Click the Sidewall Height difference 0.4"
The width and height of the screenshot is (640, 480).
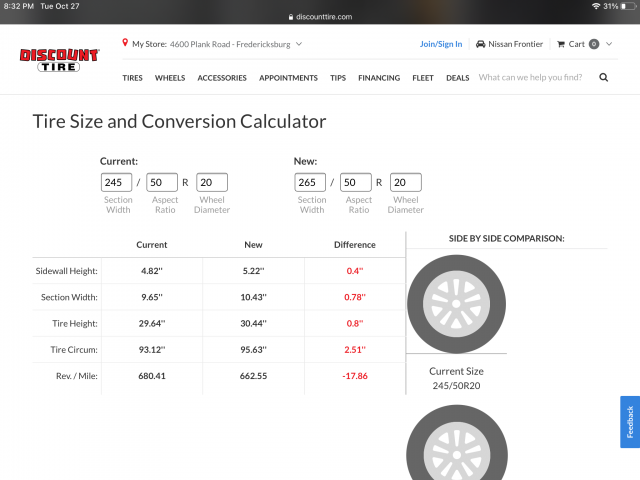(355, 271)
